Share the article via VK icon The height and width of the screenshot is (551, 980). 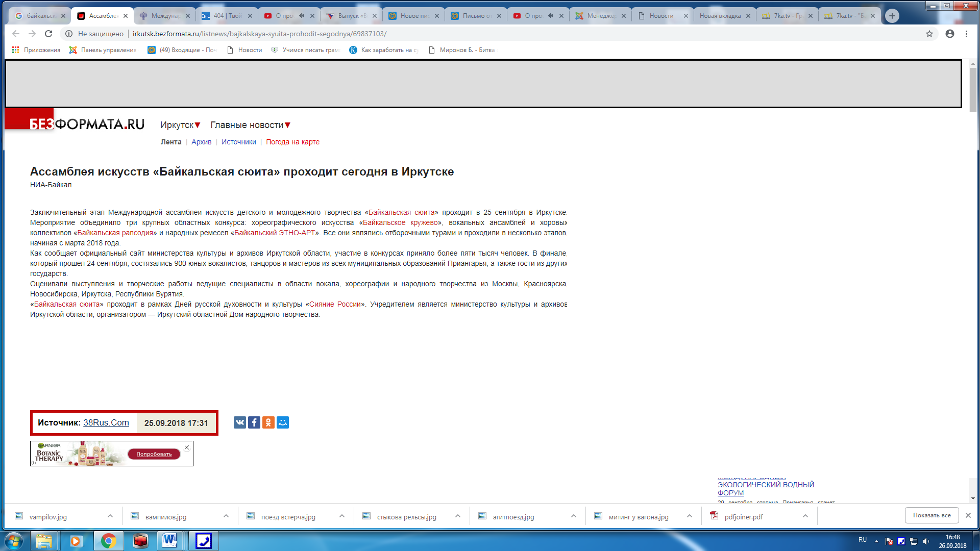pos(239,422)
